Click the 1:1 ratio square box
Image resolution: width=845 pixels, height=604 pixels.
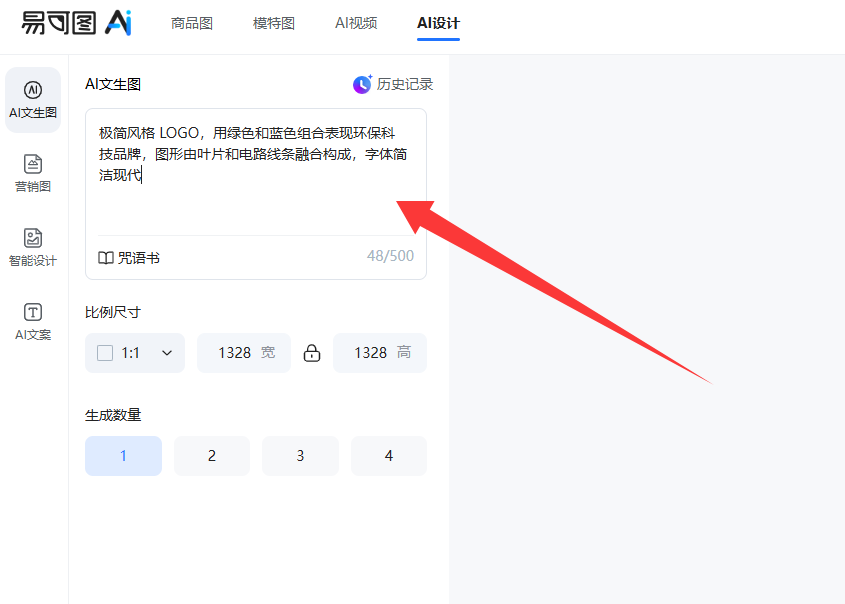(x=105, y=353)
